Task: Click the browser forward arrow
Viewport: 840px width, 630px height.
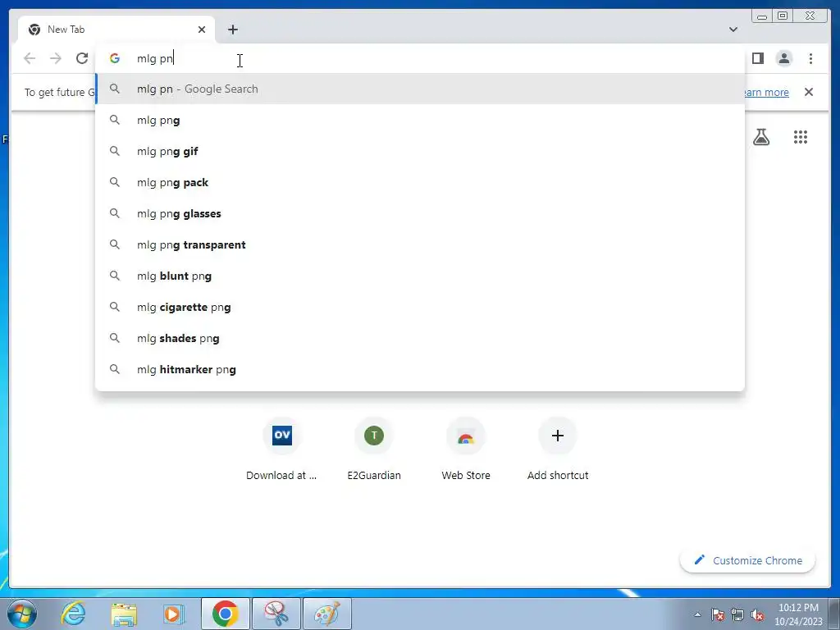Action: point(56,58)
